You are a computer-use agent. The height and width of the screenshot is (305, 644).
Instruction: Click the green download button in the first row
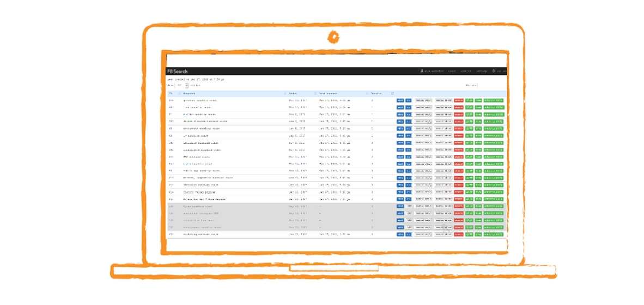[469, 100]
